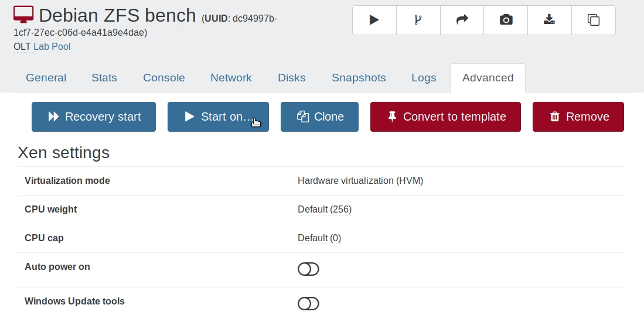Start the VM with the play icon
Viewport: 644px width, 315px height.
[374, 20]
